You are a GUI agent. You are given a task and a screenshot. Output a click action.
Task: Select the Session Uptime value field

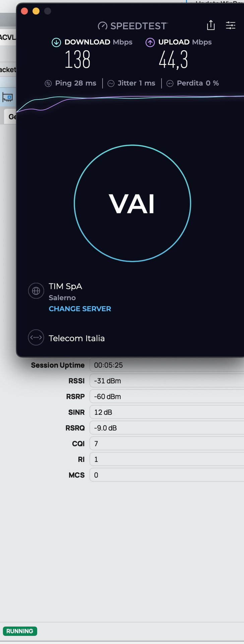(167, 365)
